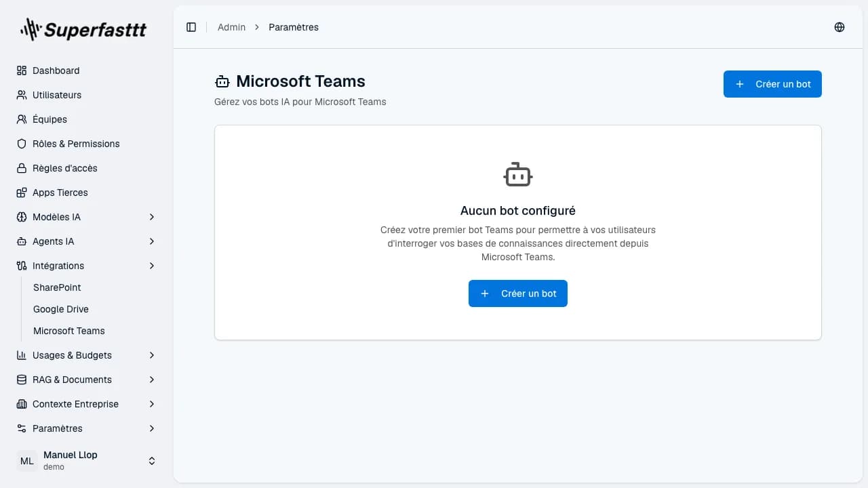
Task: Expand the Paramètres sidebar chevron
Action: [152, 428]
